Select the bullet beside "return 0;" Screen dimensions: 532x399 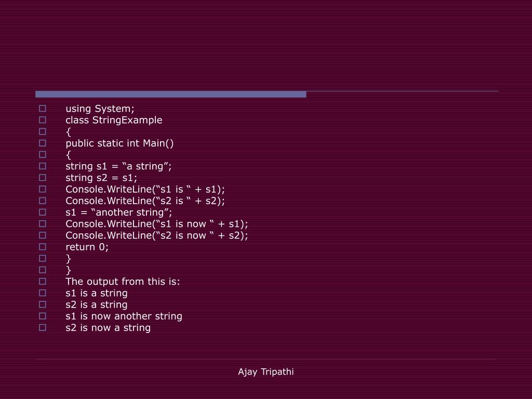point(43,247)
